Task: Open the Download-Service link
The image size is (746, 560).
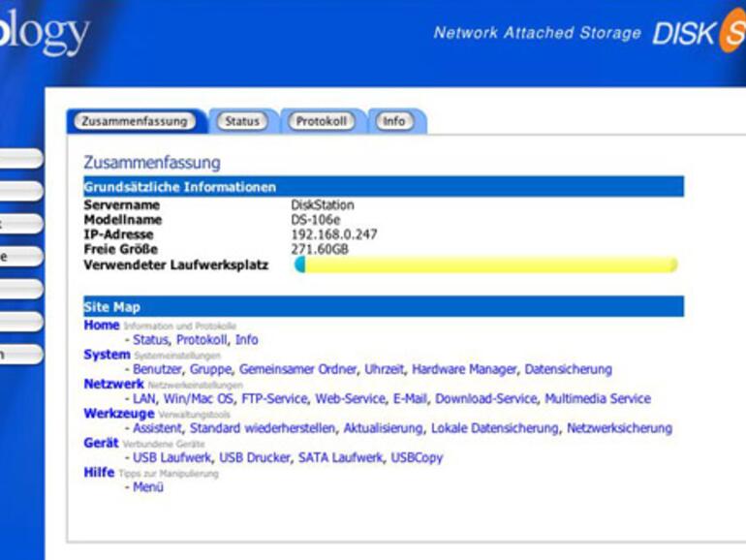Action: pos(485,398)
